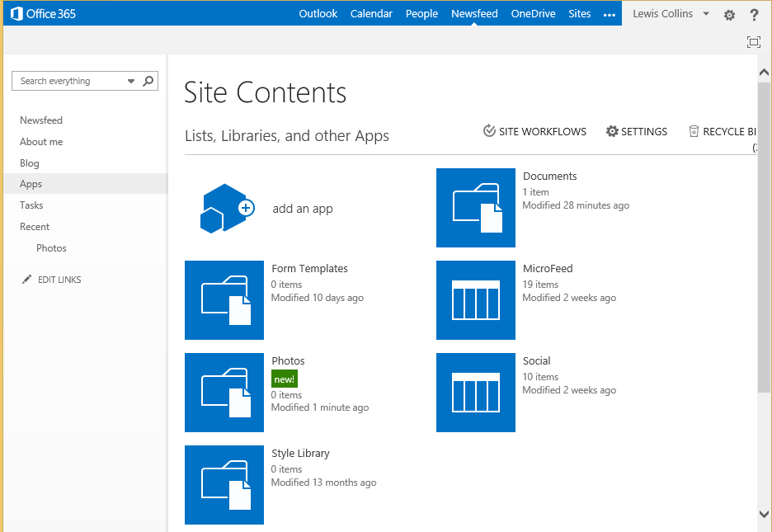Open the settings gear in top bar
The height and width of the screenshot is (532, 772).
point(729,15)
